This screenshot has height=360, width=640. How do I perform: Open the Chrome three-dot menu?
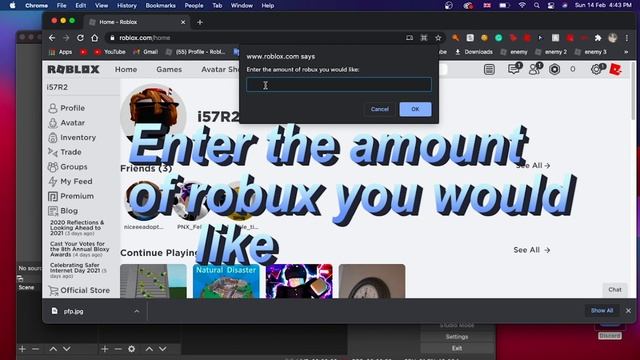click(x=627, y=38)
